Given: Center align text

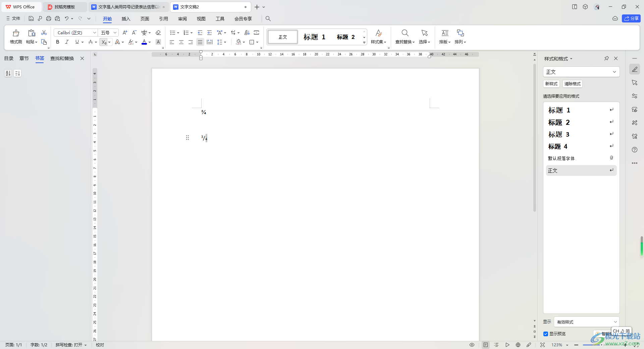Looking at the screenshot, I should [181, 42].
